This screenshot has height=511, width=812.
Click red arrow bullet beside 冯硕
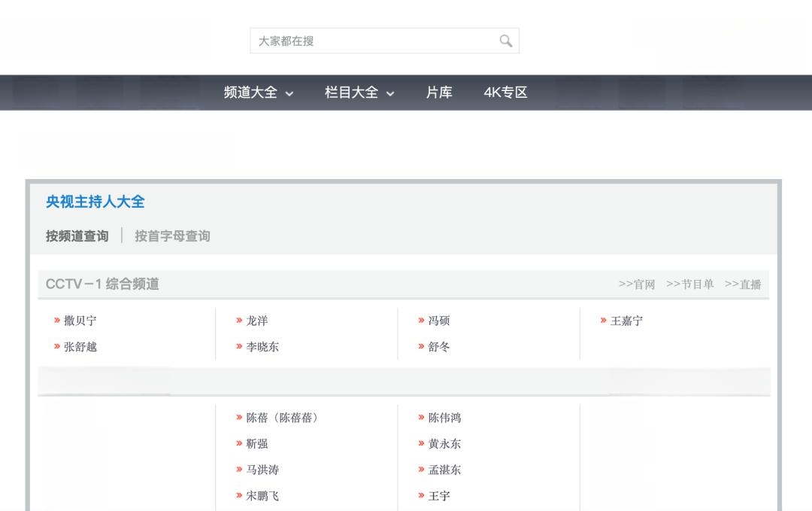[x=422, y=321]
